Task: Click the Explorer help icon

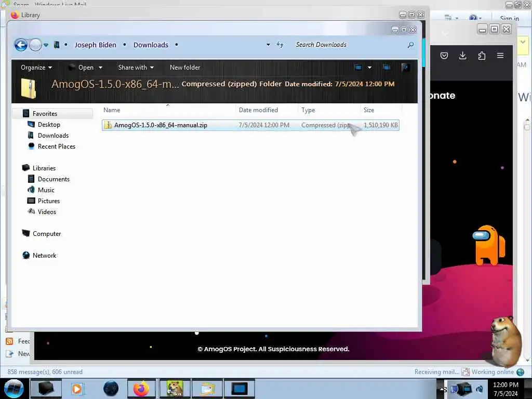Action: coord(405,68)
